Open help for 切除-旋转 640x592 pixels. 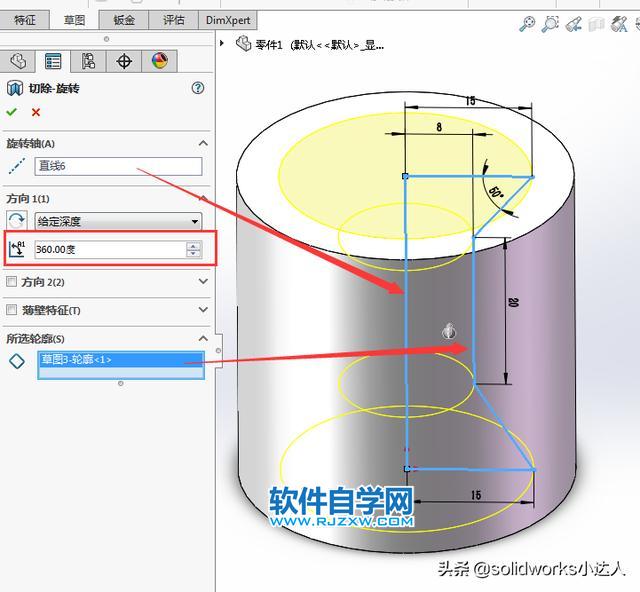(198, 88)
